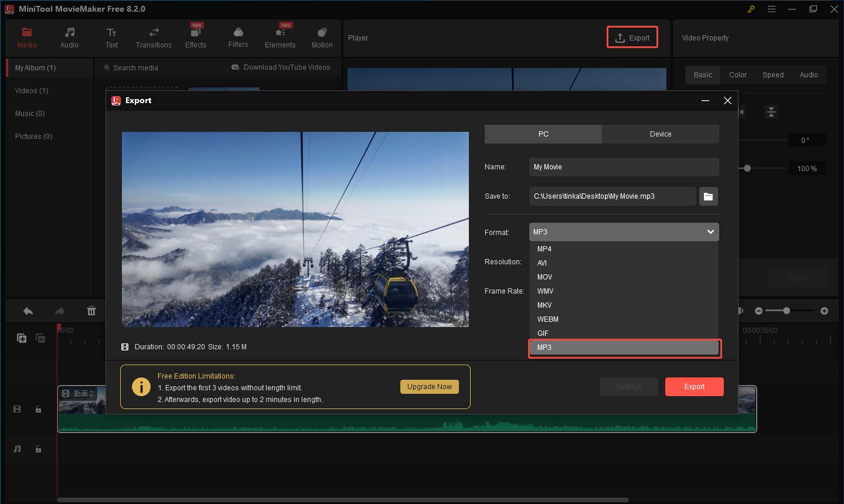Viewport: 844px width, 504px height.
Task: Choose WMV from the format list
Action: (624, 291)
